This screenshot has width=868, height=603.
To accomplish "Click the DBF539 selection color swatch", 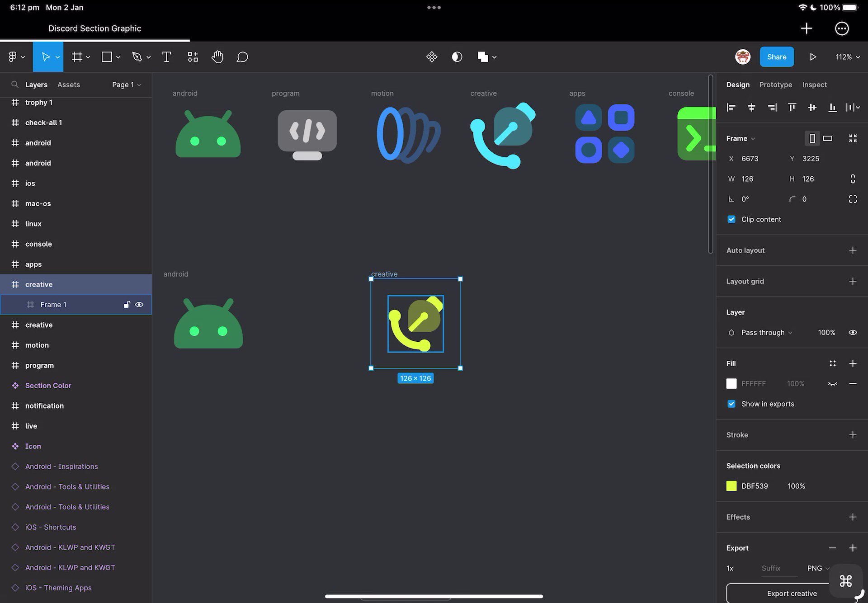I will pos(731,486).
